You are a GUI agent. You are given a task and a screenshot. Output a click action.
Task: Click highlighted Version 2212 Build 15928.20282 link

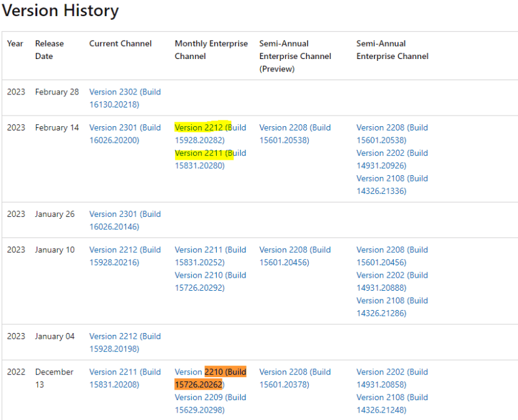click(x=211, y=134)
